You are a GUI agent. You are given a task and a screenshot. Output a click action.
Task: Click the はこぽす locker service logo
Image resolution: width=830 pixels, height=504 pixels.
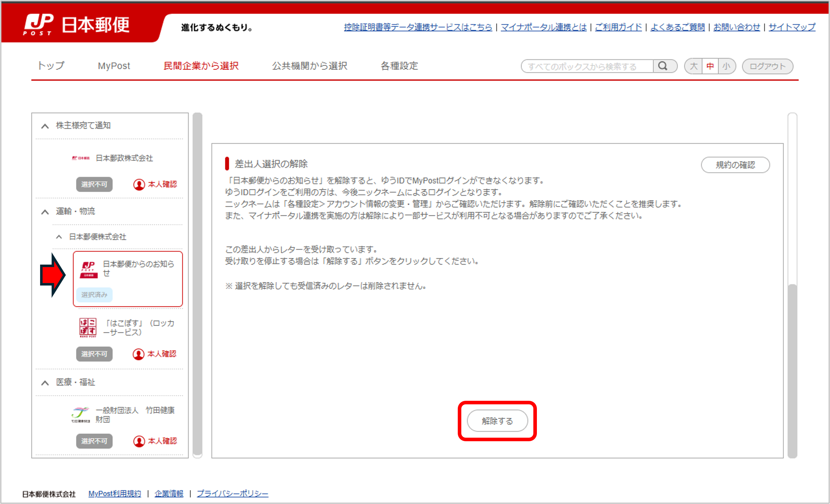(88, 327)
